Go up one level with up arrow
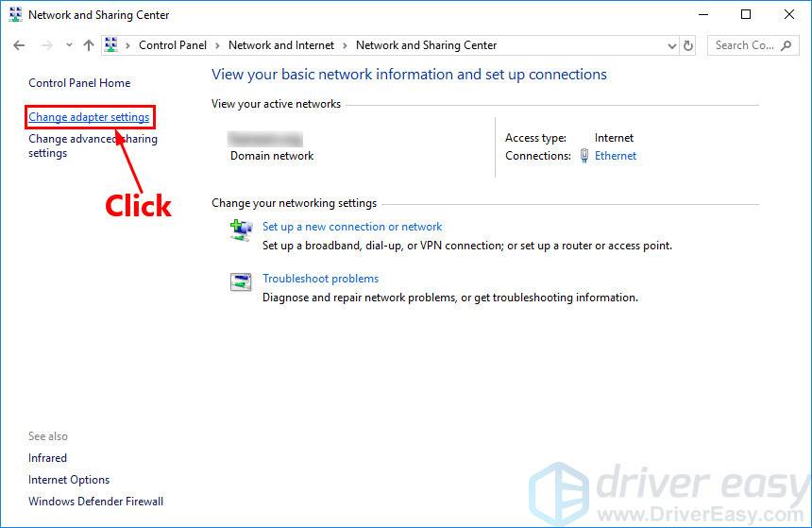The width and height of the screenshot is (812, 528). point(89,45)
